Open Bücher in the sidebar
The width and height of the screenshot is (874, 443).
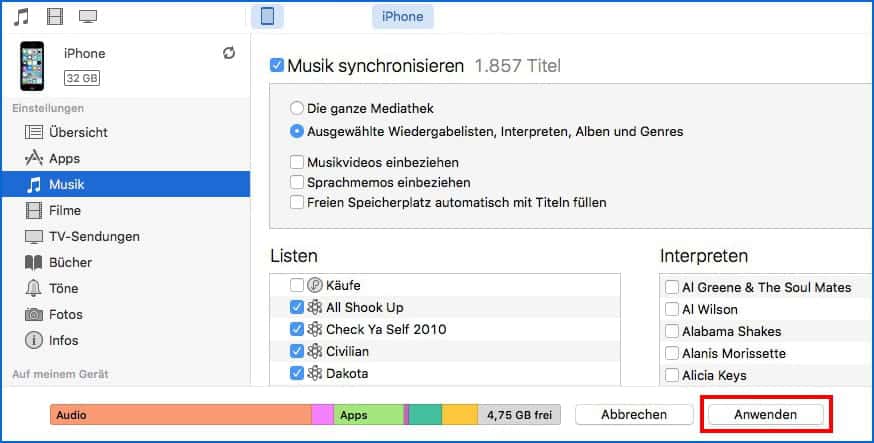point(70,262)
